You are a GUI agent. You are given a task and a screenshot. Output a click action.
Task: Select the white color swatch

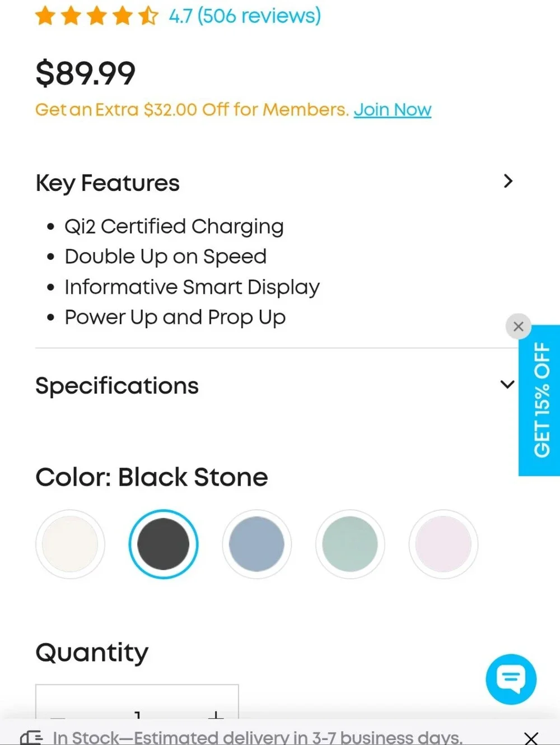point(70,544)
